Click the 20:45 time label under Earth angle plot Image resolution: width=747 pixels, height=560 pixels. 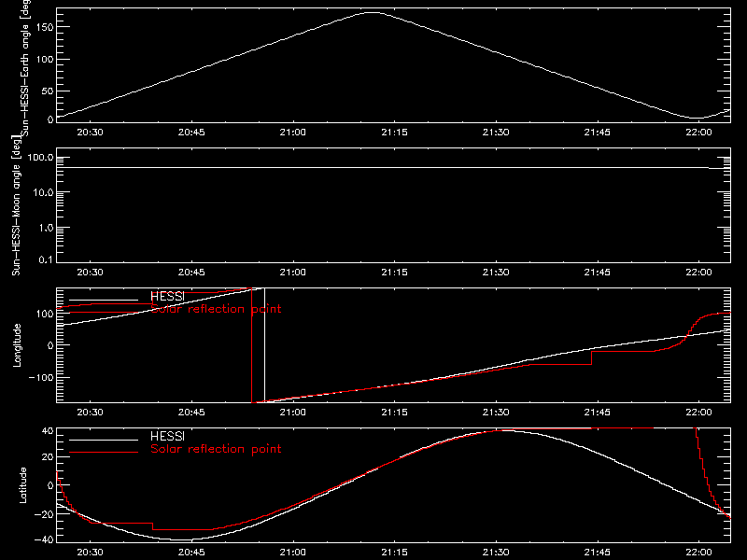click(x=191, y=133)
